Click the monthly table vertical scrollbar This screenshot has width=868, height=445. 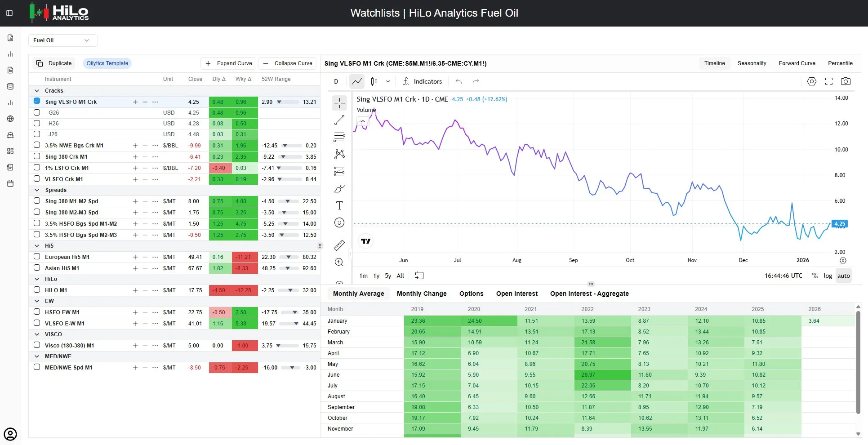[858, 362]
